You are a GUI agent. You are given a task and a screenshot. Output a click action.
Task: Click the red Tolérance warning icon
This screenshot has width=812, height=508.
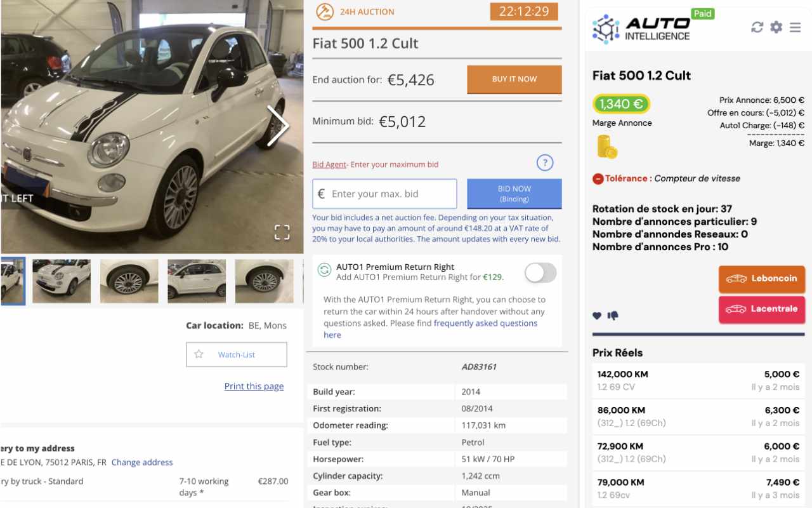(x=597, y=178)
